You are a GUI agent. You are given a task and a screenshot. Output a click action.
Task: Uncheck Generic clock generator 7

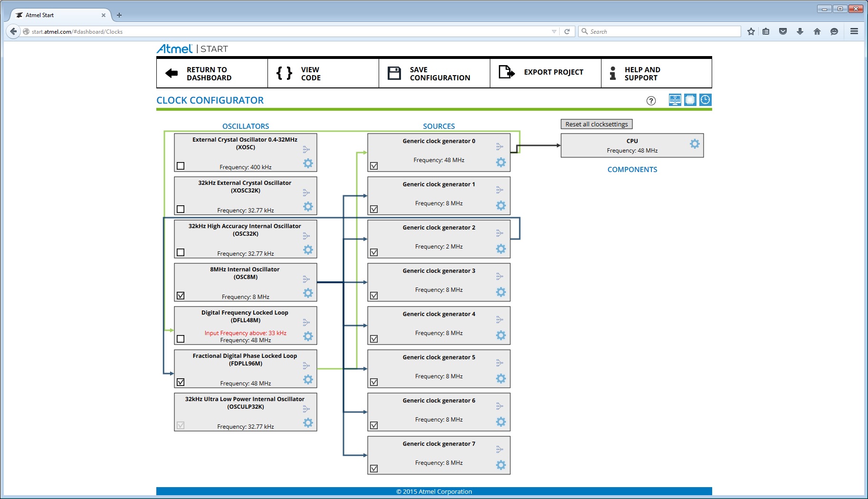(x=374, y=469)
